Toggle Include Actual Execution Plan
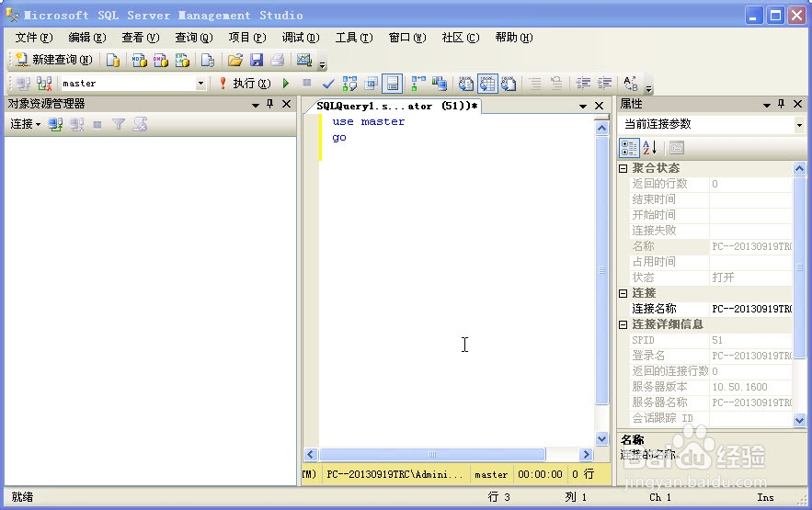 (x=417, y=84)
